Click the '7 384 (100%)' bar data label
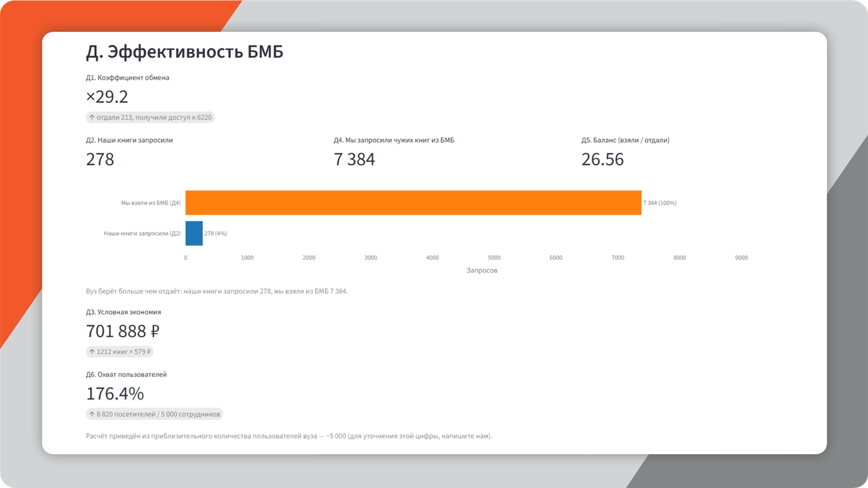Screen dimensions: 868x488 click(x=660, y=203)
